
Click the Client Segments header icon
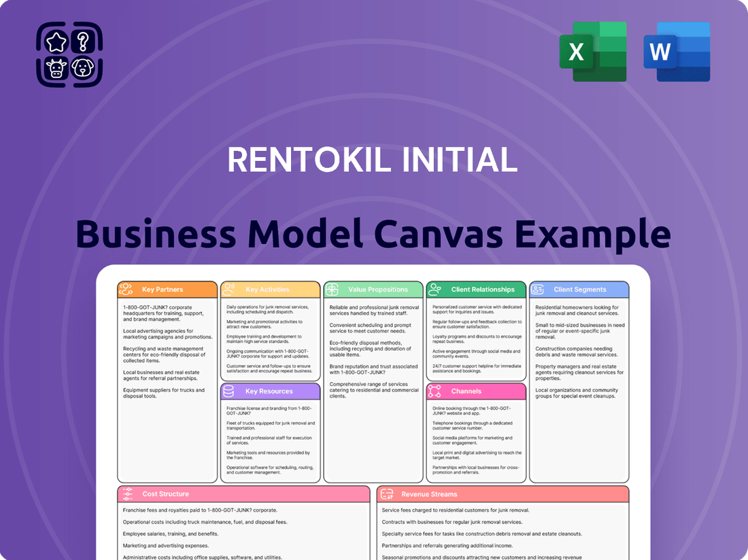(x=538, y=290)
